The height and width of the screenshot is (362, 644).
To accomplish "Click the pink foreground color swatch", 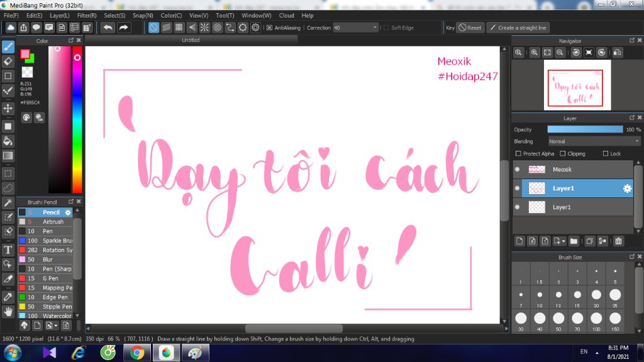I will (25, 54).
